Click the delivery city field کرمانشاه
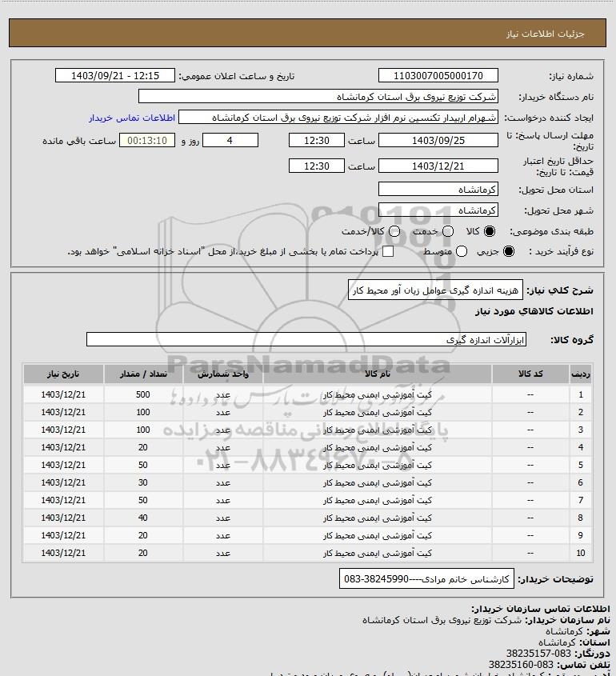This screenshot has width=616, height=676. click(x=438, y=210)
